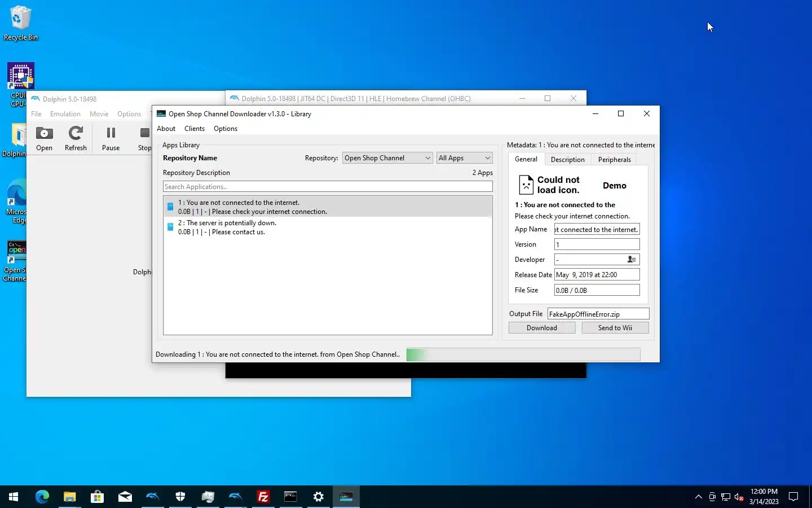Open the Recycle Bin desktop icon
The width and height of the screenshot is (812, 508).
[x=21, y=24]
